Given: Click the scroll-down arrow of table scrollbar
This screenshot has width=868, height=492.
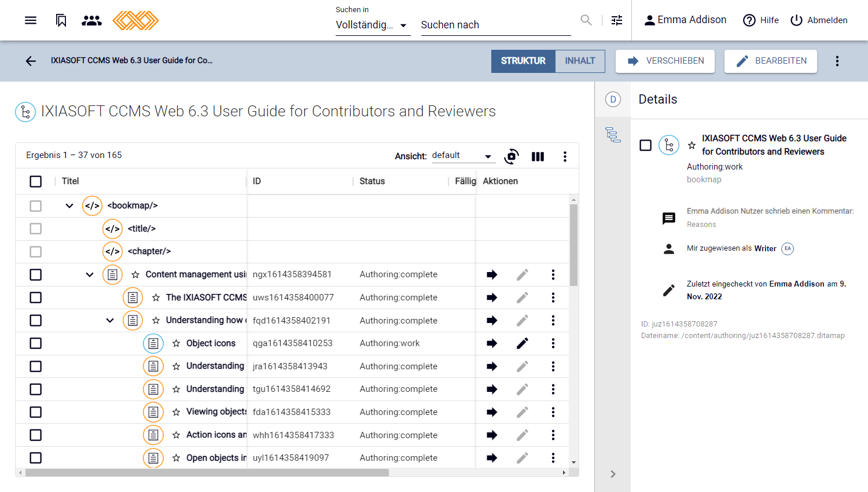Looking at the screenshot, I should tap(574, 462).
